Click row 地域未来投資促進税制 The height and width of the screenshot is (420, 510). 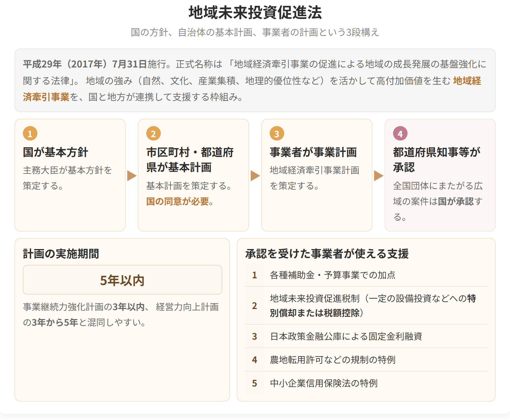[366, 306]
